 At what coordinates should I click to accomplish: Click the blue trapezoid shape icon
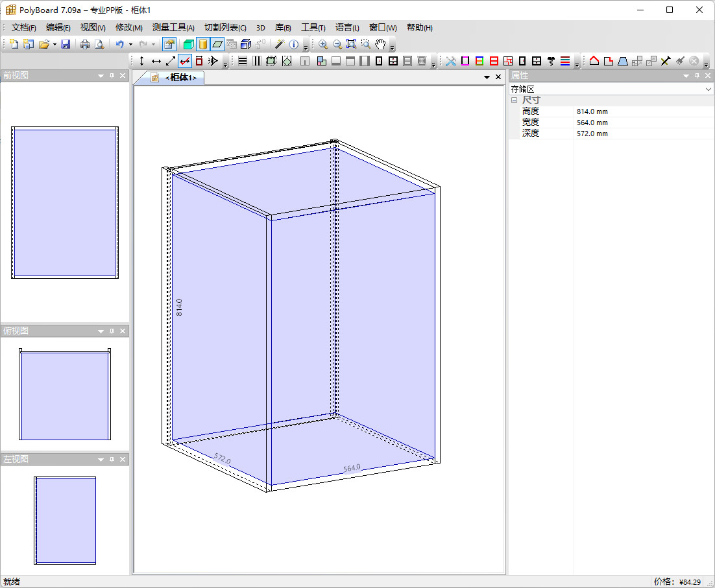pyautogui.click(x=623, y=61)
